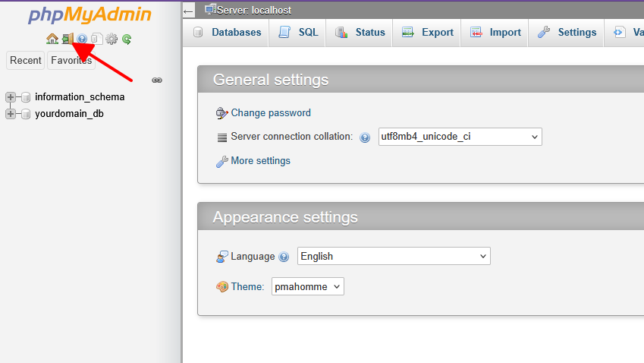Expand the yourdomain_db database tree

11,114
